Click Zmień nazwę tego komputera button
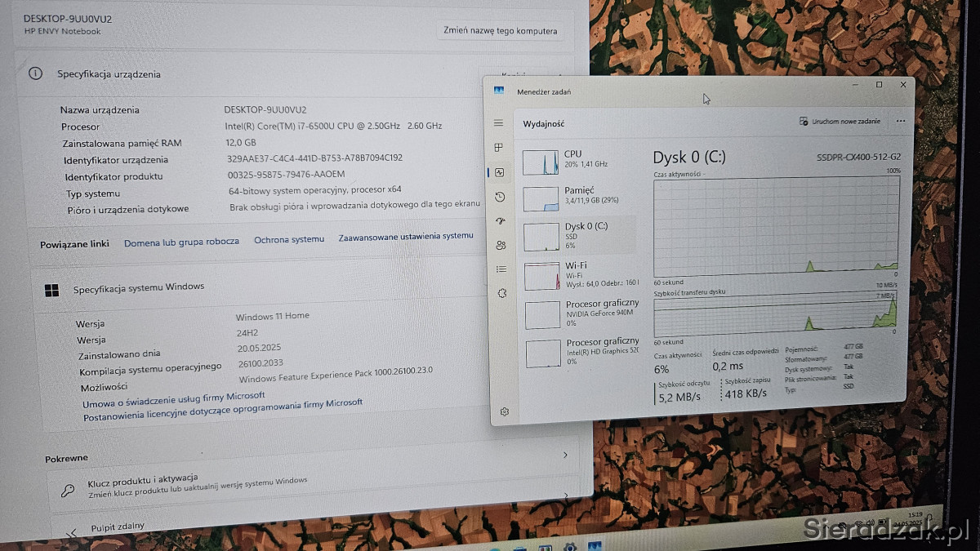Screen dimensions: 980x551 click(500, 31)
